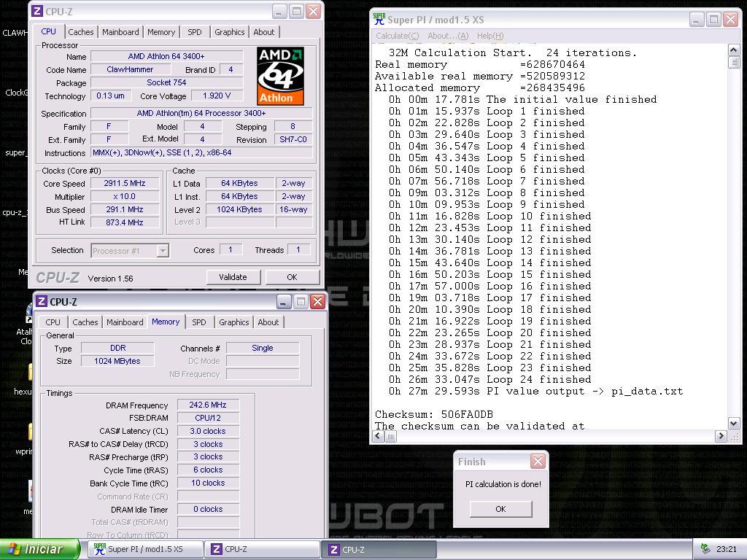Switch to Mainboard tab in top CPU-Z window

click(120, 32)
